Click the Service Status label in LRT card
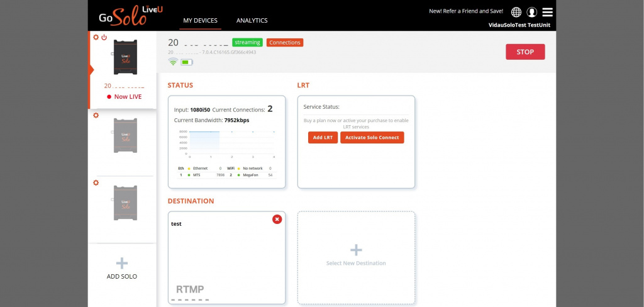This screenshot has width=644, height=307. pos(321,107)
